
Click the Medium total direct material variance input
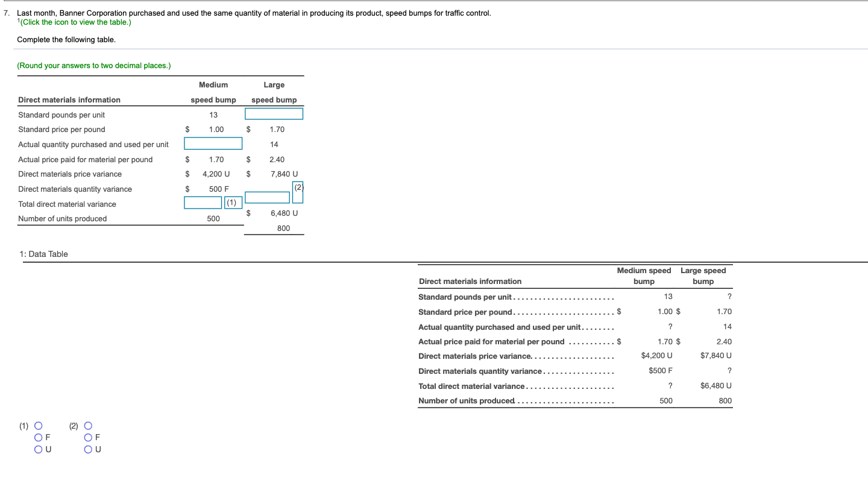coord(203,203)
